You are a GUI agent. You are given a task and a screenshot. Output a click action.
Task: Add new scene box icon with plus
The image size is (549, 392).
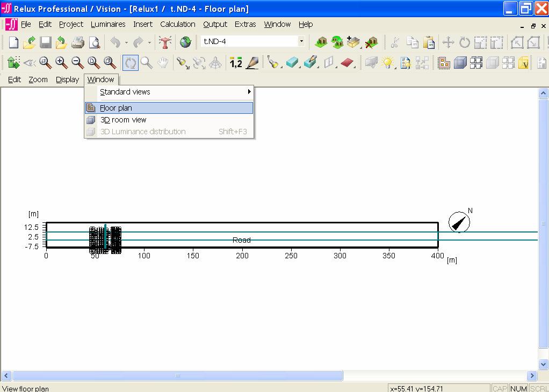tap(353, 42)
